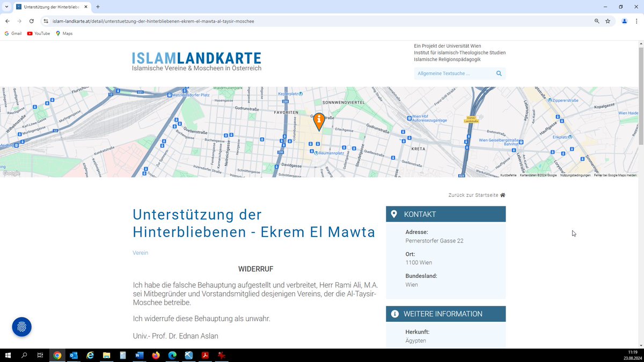Open a new browser tab
The image size is (644, 362).
(x=98, y=6)
